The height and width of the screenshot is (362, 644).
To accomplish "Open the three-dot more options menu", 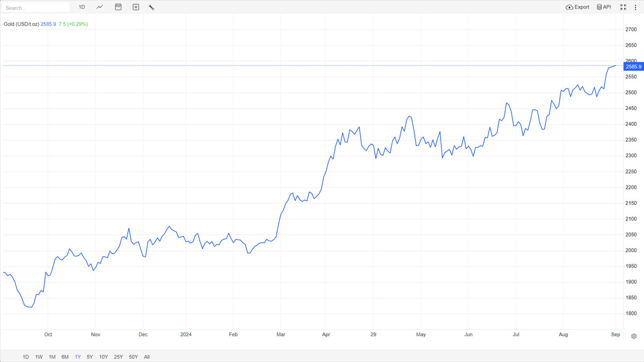I will coord(635,7).
